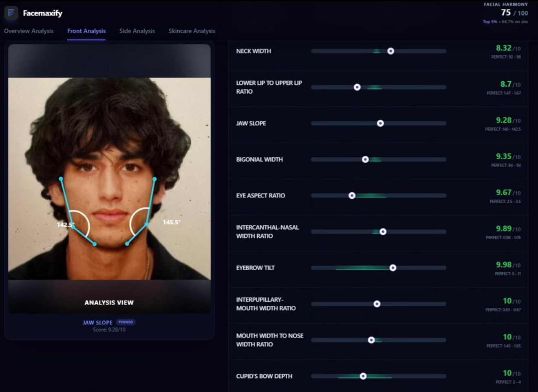Select the BIGONIAL WIDTH metric label
Image resolution: width=538 pixels, height=392 pixels.
259,160
